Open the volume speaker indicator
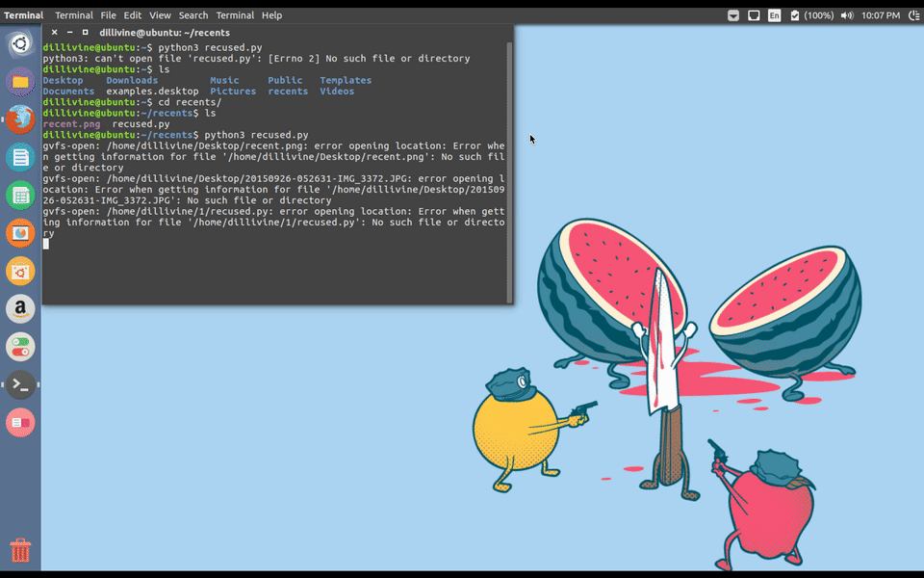Screen dimensions: 924x578 847,15
